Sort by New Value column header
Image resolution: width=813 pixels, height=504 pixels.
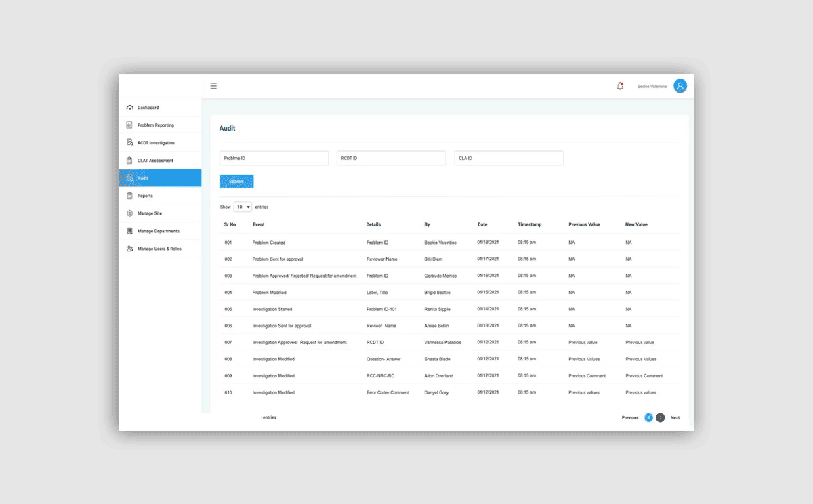[637, 224]
